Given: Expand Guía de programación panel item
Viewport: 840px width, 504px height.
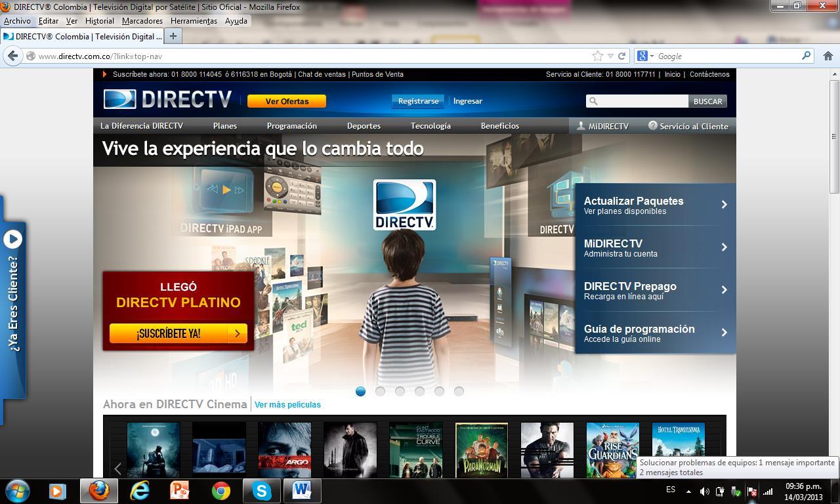Looking at the screenshot, I should (656, 333).
